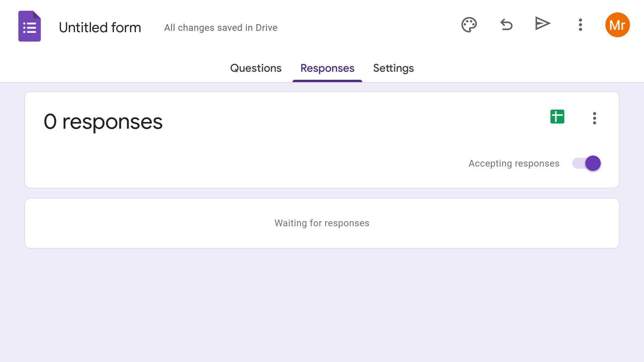Open the responses card three-dot menu
The width and height of the screenshot is (644, 362).
coord(594,118)
